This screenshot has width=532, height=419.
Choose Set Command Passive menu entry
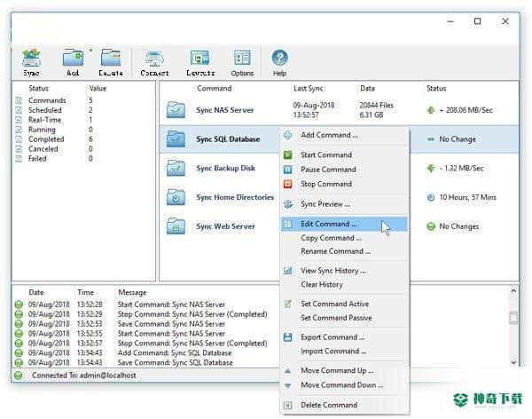[336, 318]
